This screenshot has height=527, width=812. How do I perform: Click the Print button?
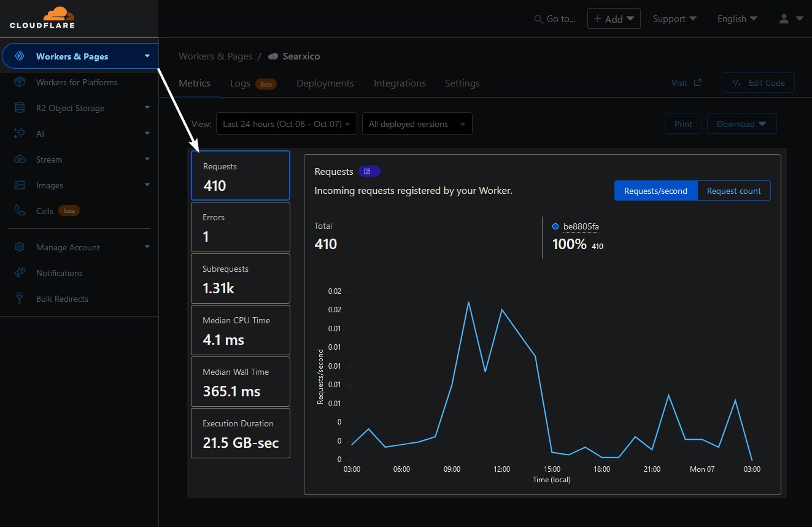point(683,124)
